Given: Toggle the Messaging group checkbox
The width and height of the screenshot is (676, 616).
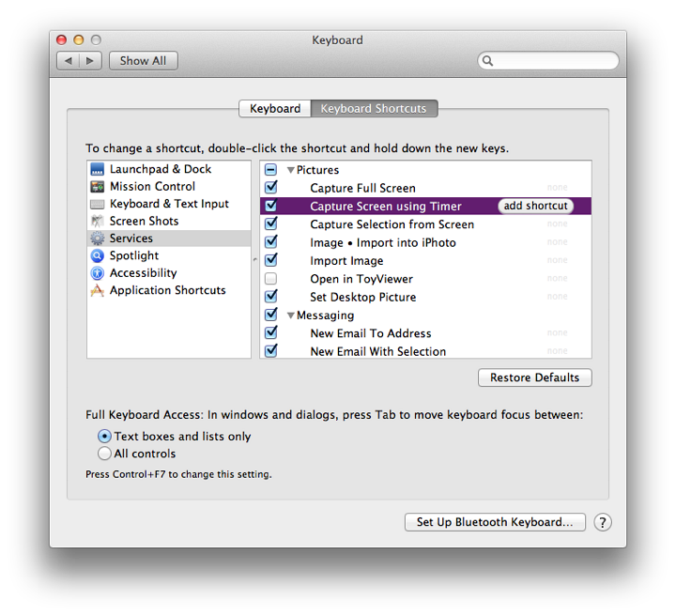Looking at the screenshot, I should pyautogui.click(x=270, y=315).
